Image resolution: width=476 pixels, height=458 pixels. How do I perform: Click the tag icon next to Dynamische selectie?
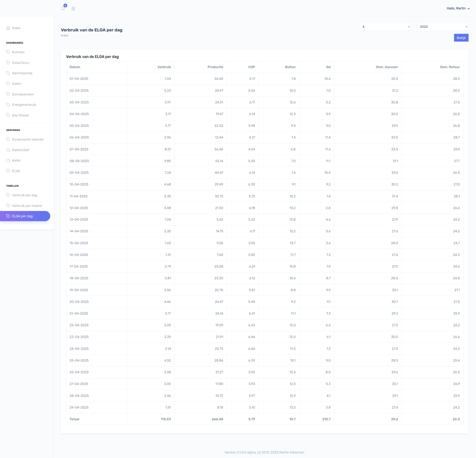pos(8,139)
